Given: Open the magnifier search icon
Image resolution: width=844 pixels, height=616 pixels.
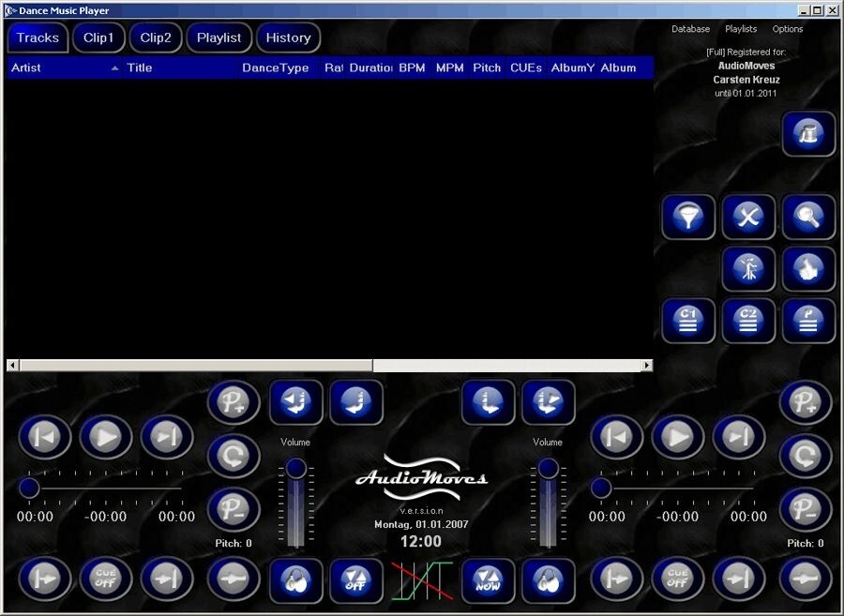Looking at the screenshot, I should tap(806, 217).
